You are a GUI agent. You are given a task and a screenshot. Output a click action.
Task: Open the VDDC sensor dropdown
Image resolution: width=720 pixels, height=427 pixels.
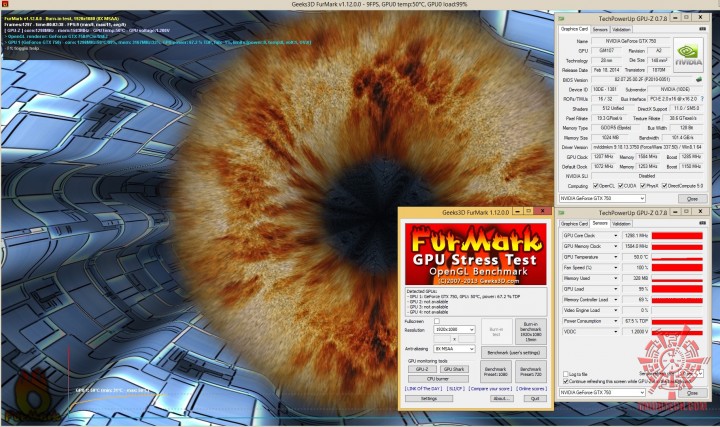(x=616, y=331)
